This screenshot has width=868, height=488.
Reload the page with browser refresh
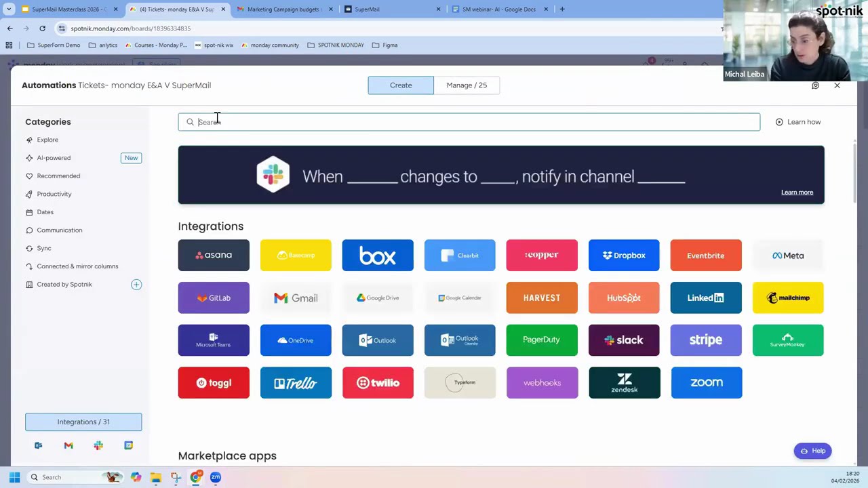coord(42,28)
